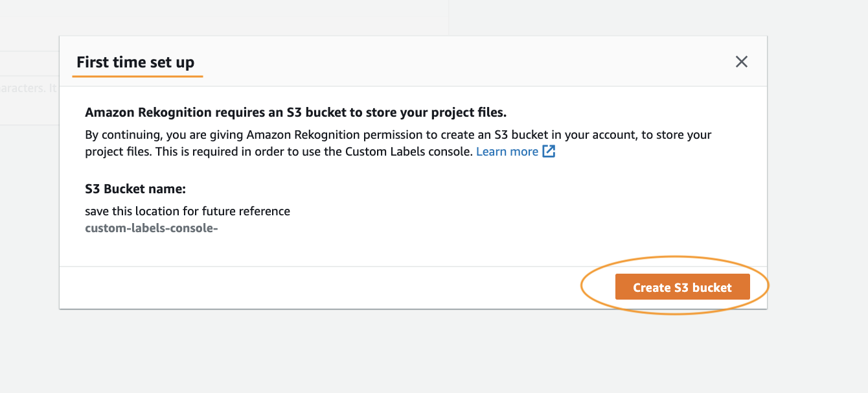This screenshot has height=393, width=868.
Task: Click the external link icon beside Learn more
Action: 549,152
